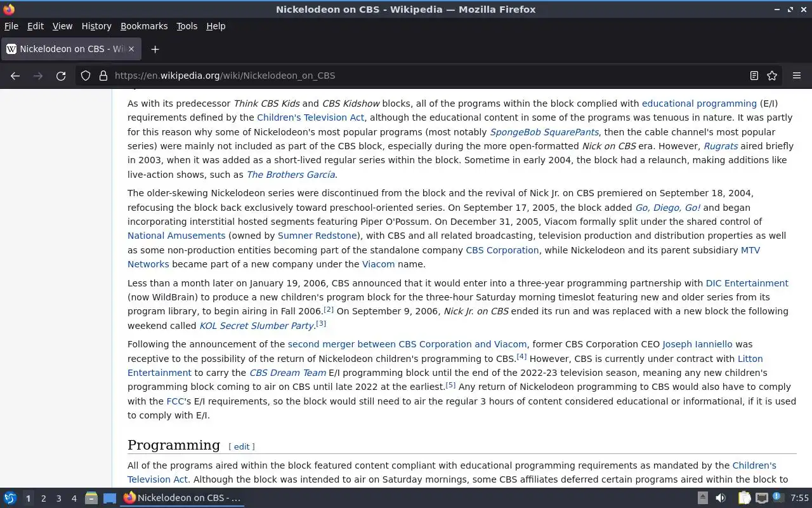Open the Viacom link

click(x=378, y=264)
